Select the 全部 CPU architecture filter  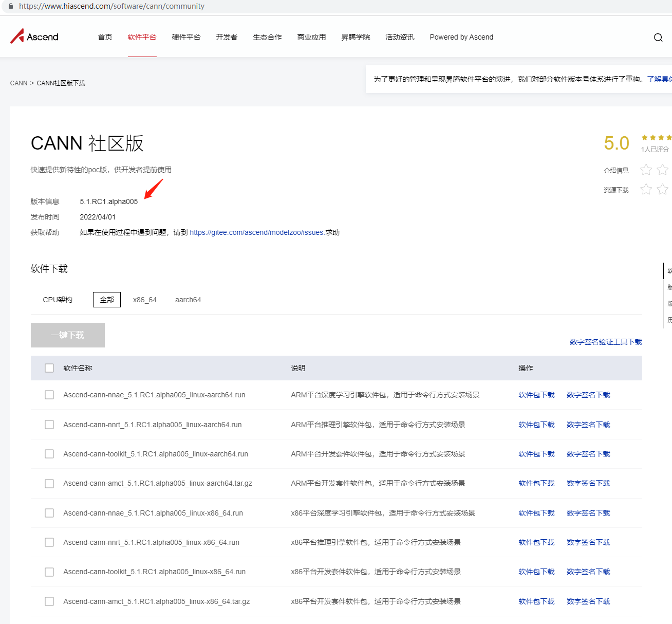click(107, 300)
